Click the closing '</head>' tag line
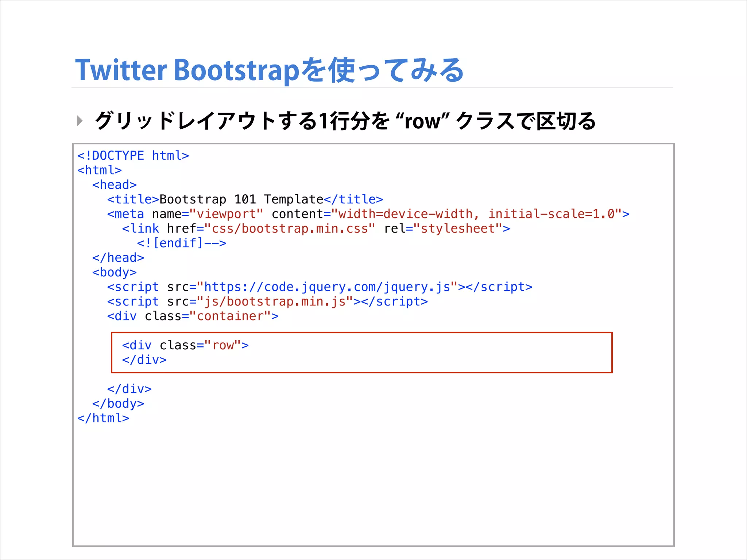This screenshot has height=560, width=747. [x=118, y=258]
